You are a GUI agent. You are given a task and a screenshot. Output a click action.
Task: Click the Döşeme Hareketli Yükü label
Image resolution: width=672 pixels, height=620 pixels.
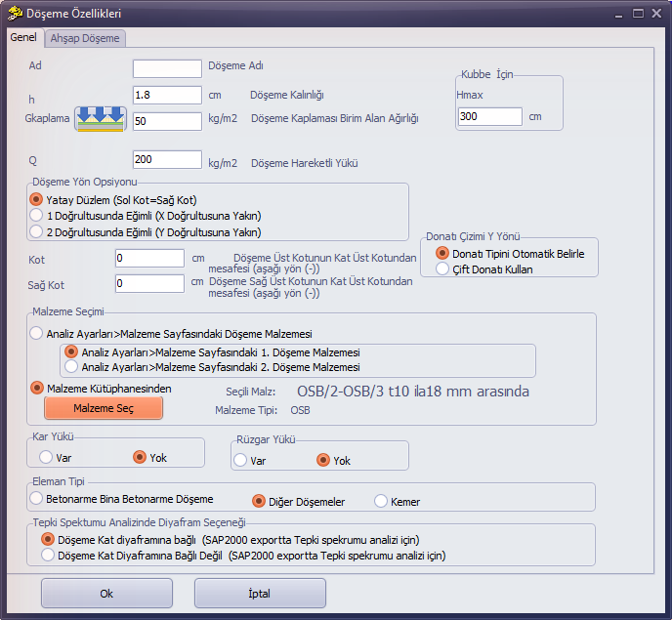(x=305, y=163)
